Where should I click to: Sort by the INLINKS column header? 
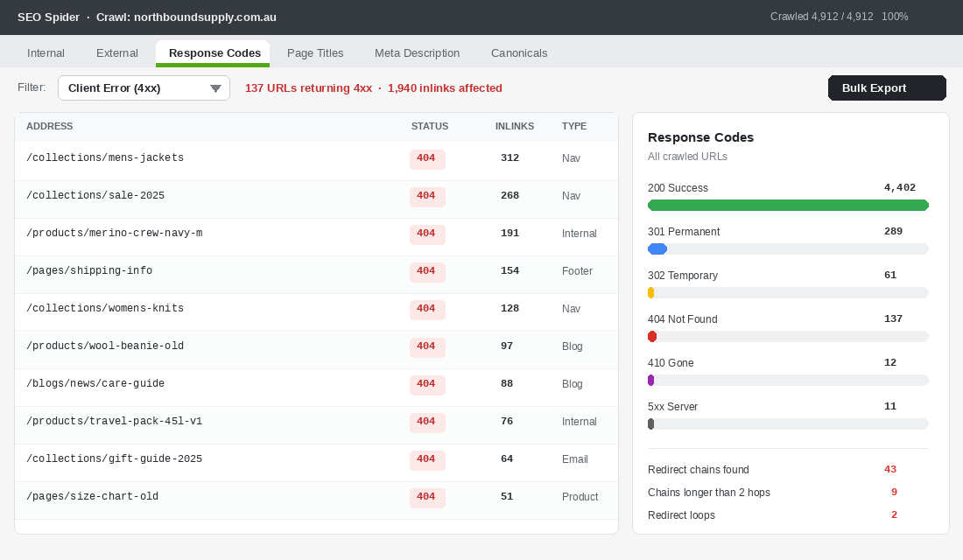point(514,126)
